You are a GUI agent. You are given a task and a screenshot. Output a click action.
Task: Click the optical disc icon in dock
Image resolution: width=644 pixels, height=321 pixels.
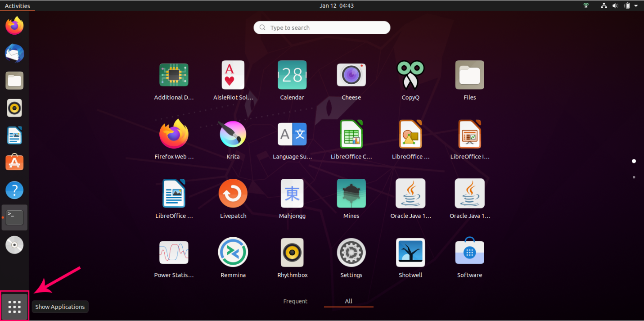click(14, 245)
